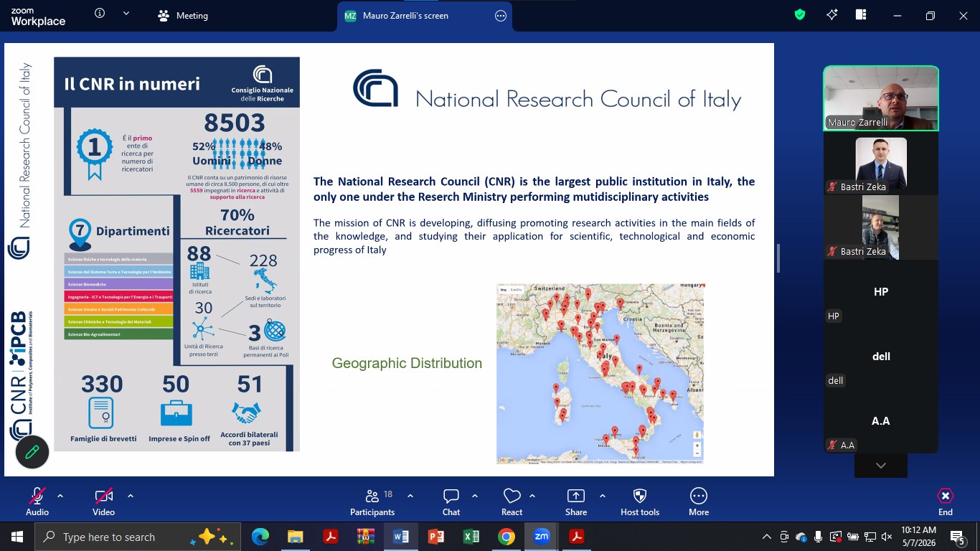Open the Participants panel
The height and width of the screenshot is (551, 980).
(372, 501)
